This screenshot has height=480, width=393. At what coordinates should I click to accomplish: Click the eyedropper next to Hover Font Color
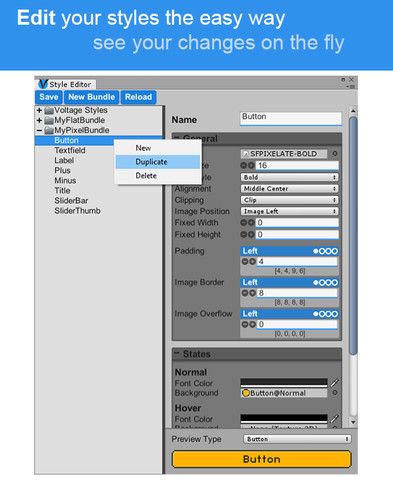[335, 419]
